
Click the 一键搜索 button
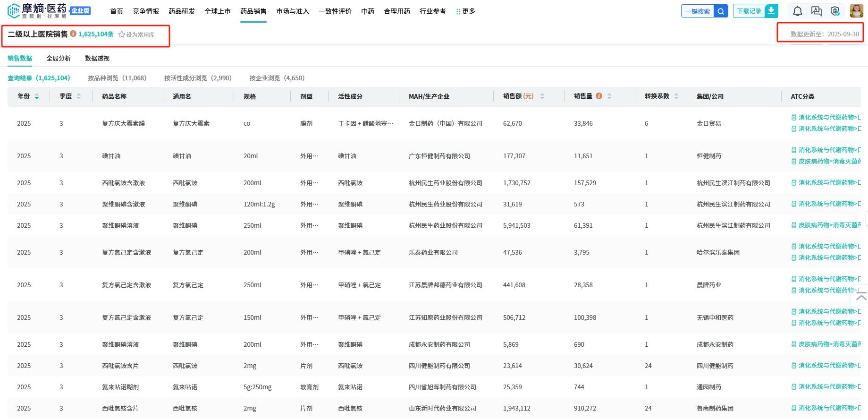coord(698,11)
